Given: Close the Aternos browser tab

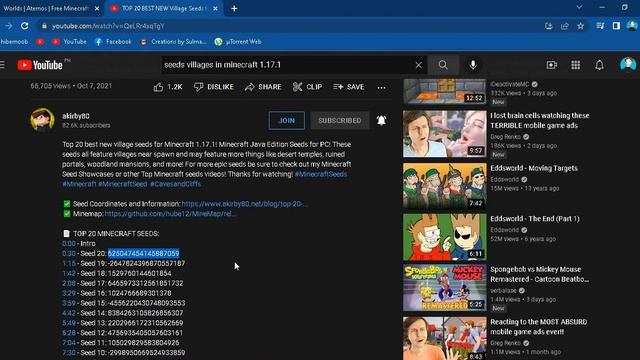Looking at the screenshot, I should tap(97, 8).
